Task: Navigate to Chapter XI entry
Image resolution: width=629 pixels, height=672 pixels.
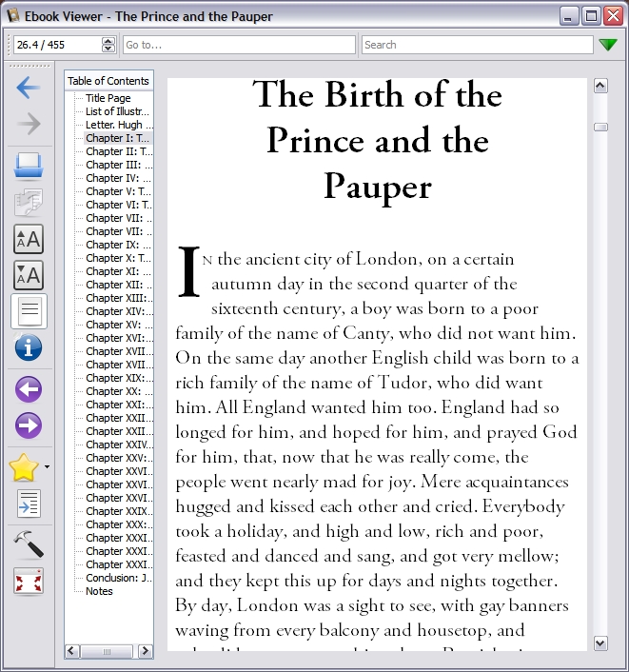Action: 118,271
